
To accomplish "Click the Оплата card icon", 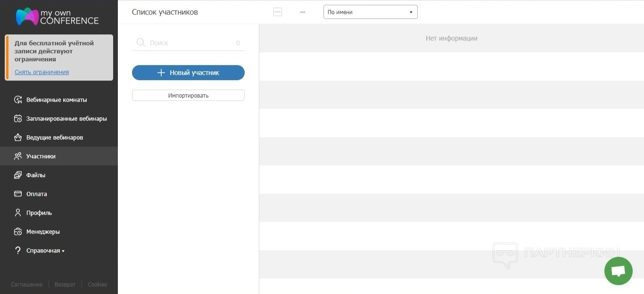I will coord(18,194).
